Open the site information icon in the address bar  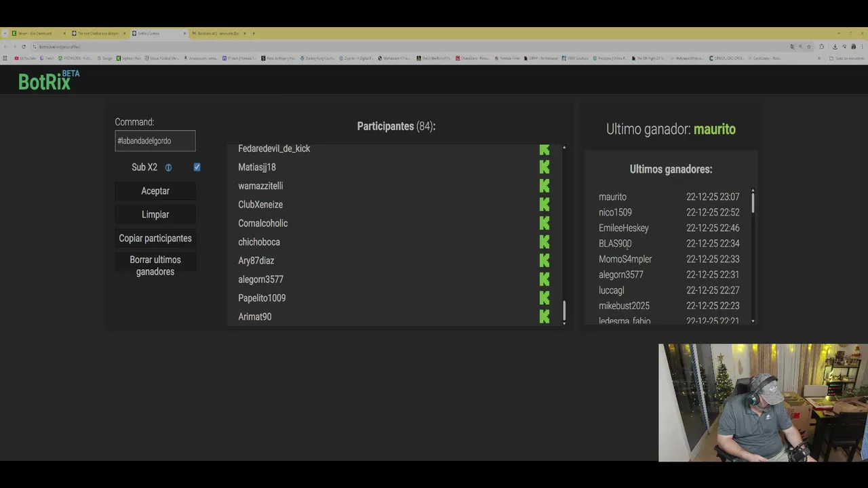pyautogui.click(x=34, y=47)
